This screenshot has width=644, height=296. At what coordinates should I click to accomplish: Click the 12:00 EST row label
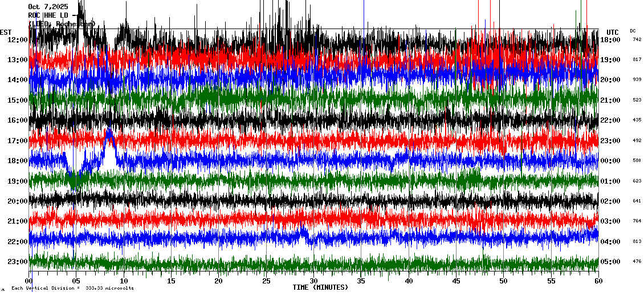coord(18,40)
